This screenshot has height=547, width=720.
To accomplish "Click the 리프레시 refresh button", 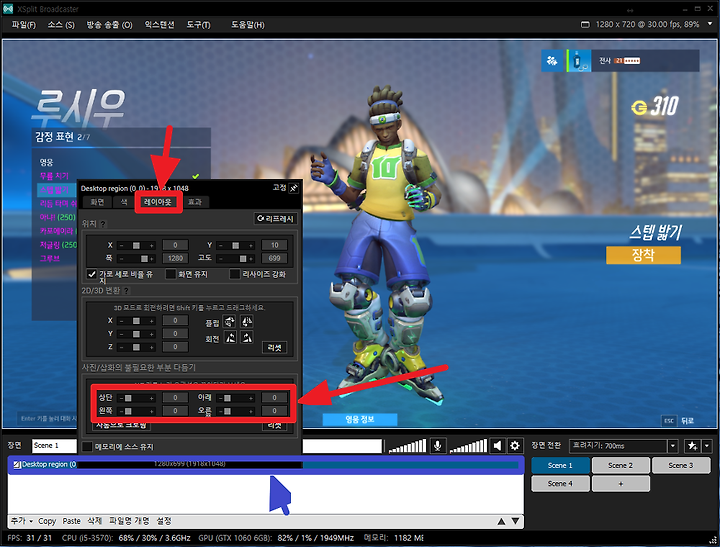I will 276,219.
